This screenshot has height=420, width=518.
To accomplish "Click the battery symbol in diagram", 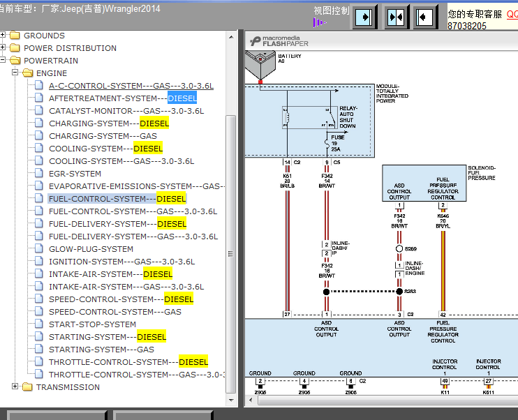I will point(260,65).
